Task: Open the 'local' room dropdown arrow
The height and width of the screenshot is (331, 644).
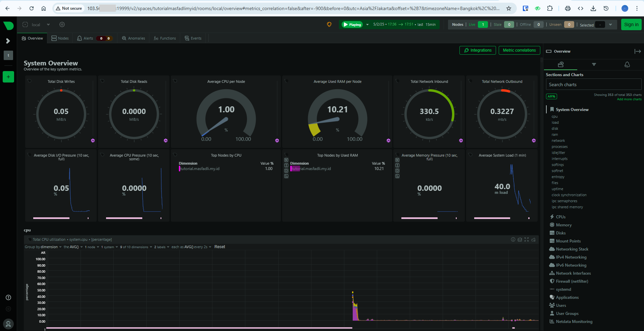Action: tap(48, 24)
